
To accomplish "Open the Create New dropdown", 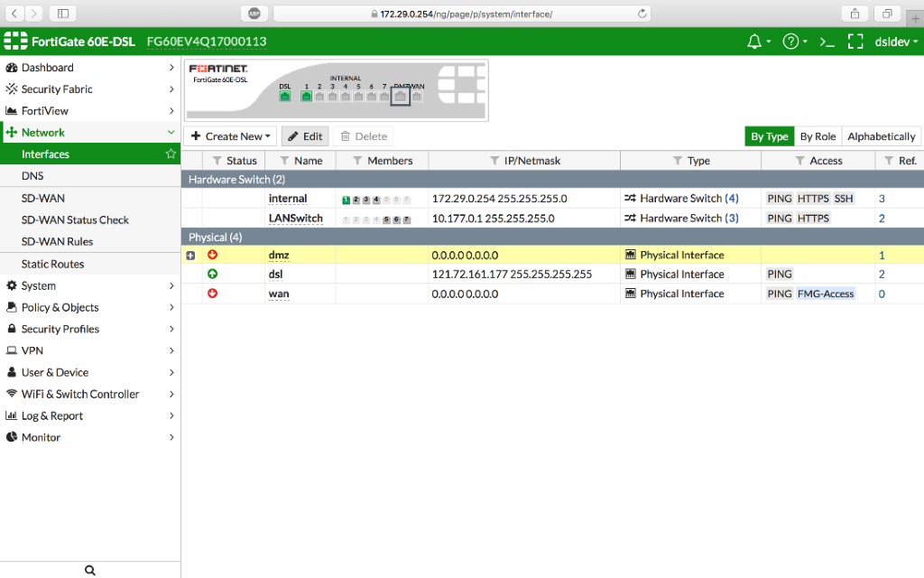I will coord(230,136).
